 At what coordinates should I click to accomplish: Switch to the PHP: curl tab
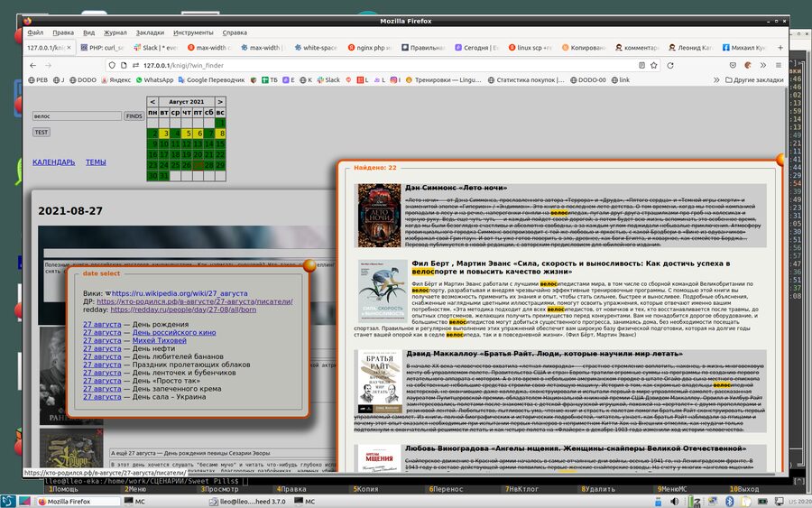(x=103, y=48)
